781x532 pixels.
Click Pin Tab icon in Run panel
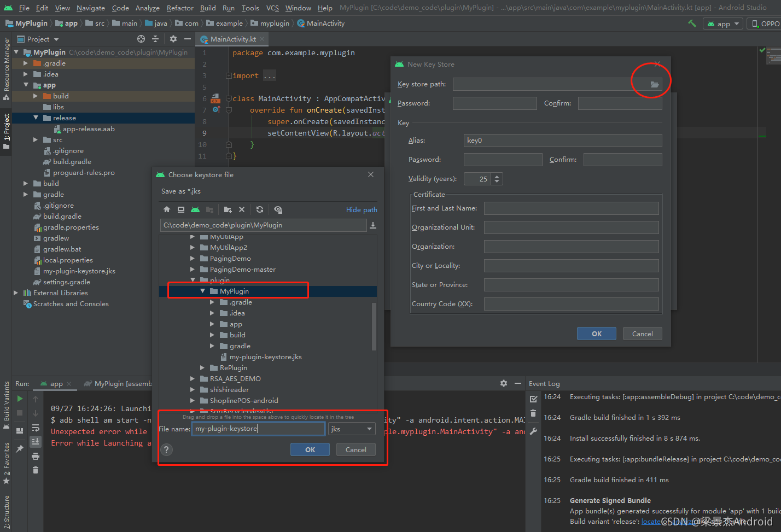click(20, 448)
